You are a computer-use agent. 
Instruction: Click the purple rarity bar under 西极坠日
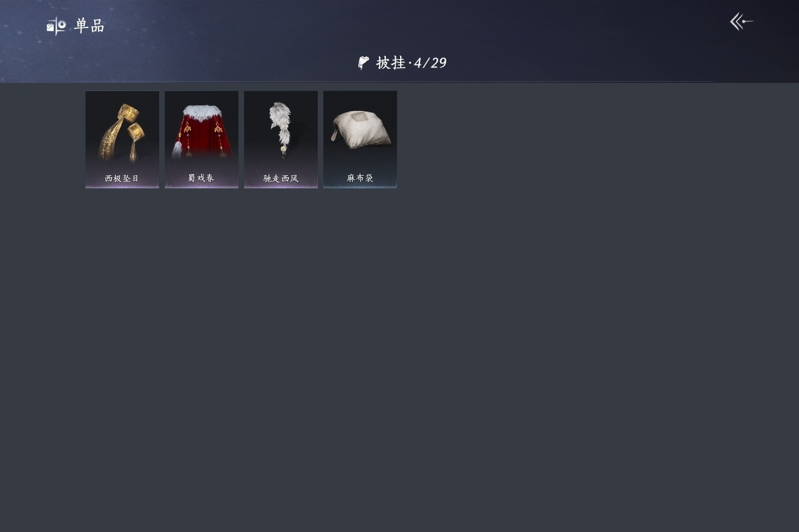point(122,186)
